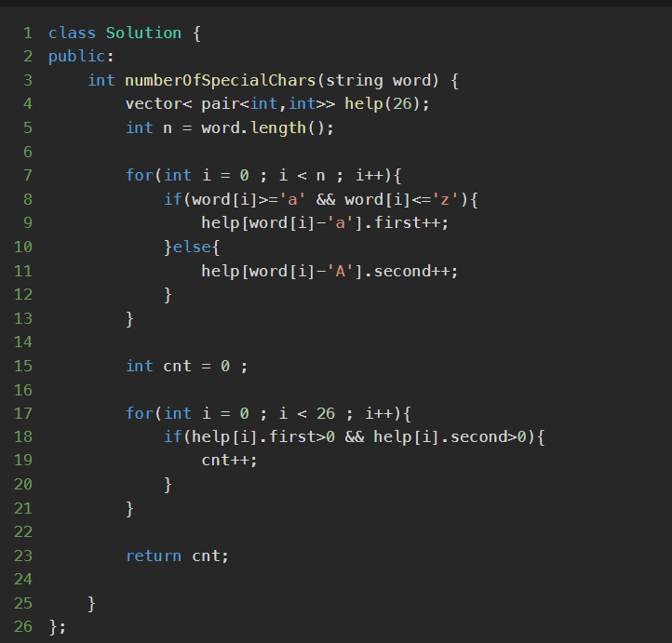Click the 'public:' keyword on line 2
Image resolution: width=672 pixels, height=643 pixels.
pos(81,57)
